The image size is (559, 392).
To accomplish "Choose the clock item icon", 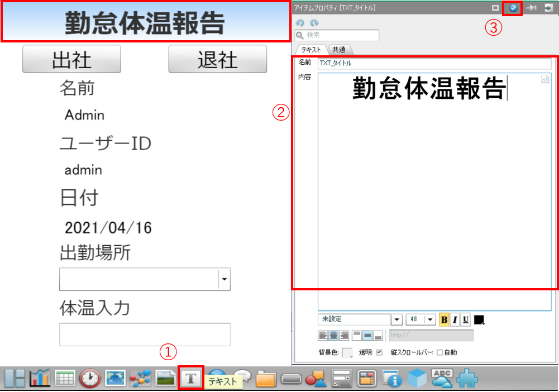I will 90,379.
